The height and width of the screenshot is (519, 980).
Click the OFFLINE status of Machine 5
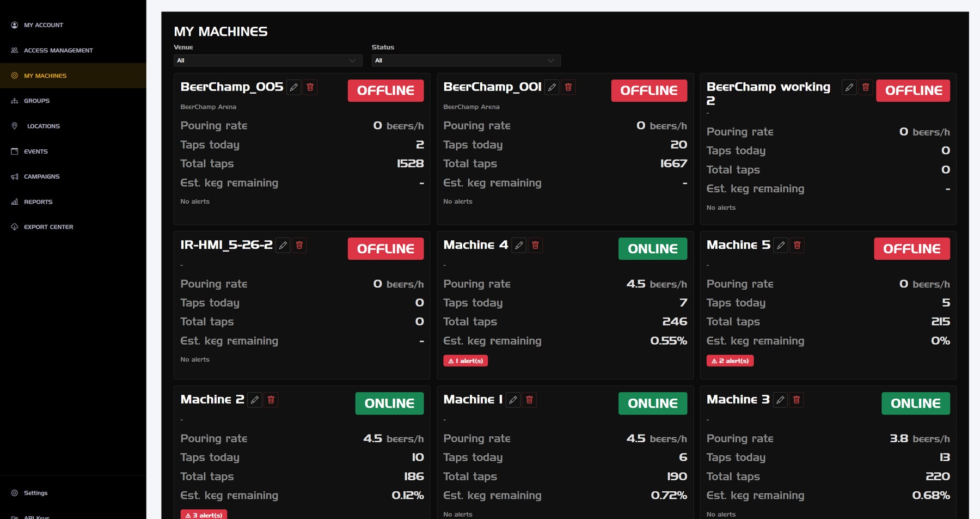(x=912, y=248)
